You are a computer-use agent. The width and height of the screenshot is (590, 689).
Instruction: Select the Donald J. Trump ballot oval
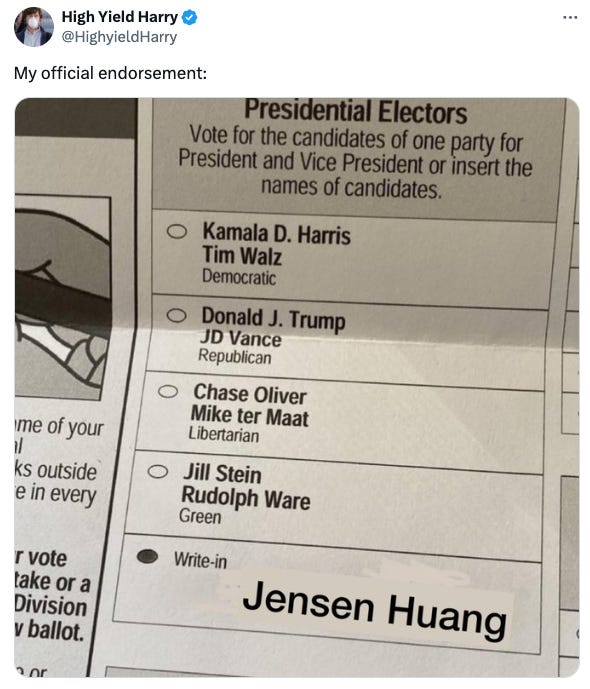click(176, 315)
